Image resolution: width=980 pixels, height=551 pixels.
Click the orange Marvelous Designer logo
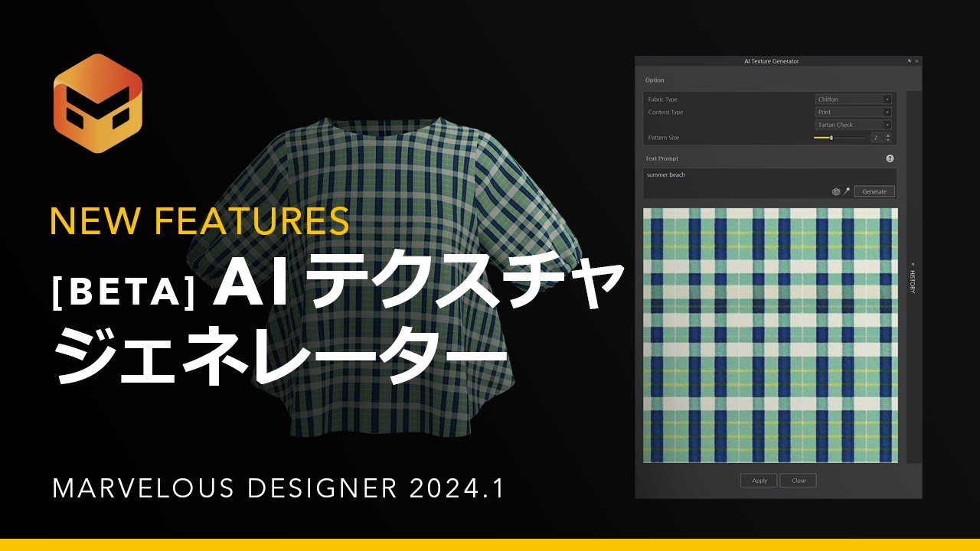pyautogui.click(x=98, y=103)
